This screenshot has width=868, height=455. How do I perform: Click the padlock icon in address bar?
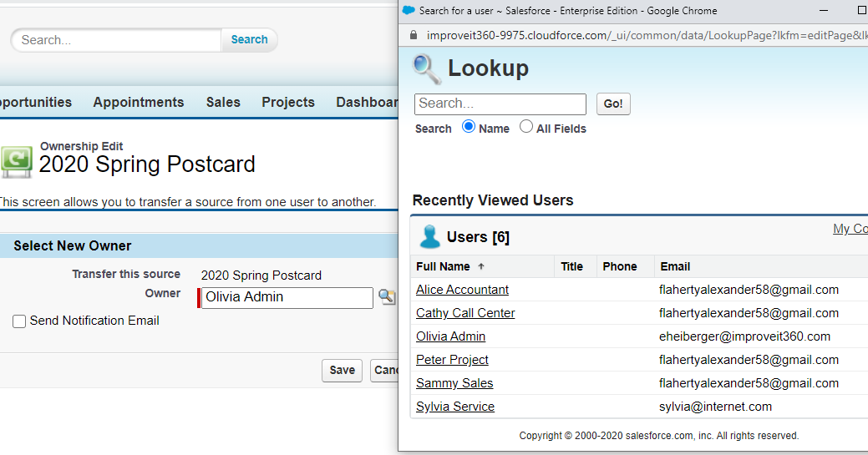click(413, 35)
